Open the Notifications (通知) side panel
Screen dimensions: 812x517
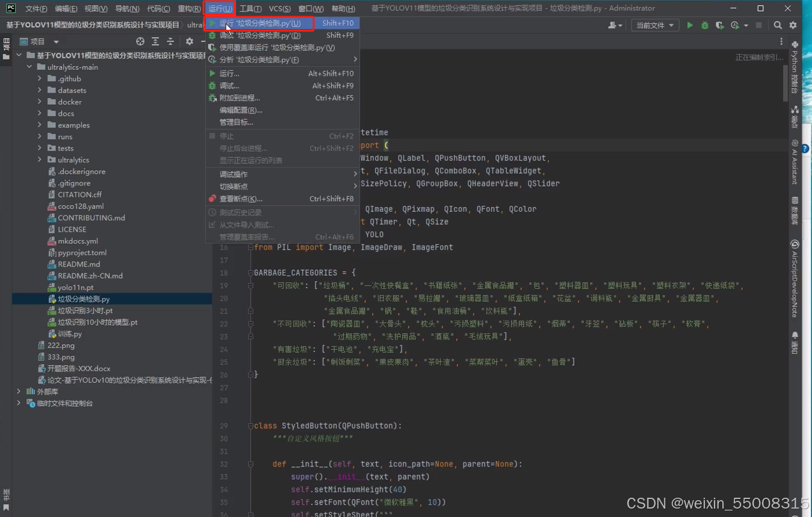pos(795,342)
